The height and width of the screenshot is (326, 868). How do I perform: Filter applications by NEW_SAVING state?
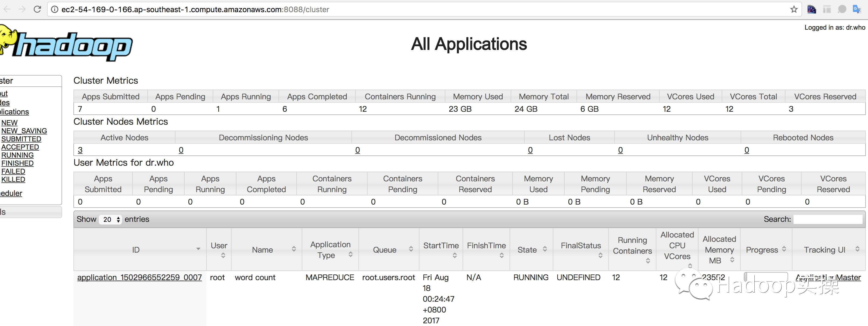[x=24, y=131]
